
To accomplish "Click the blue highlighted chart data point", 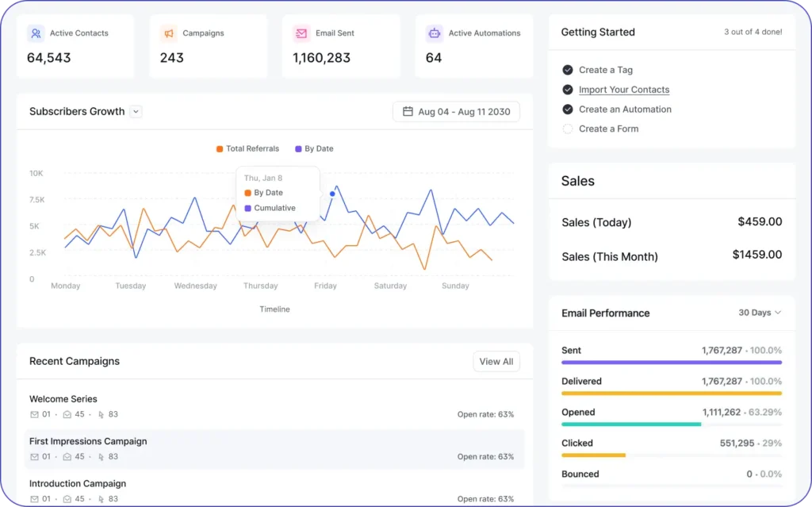I will [x=332, y=194].
